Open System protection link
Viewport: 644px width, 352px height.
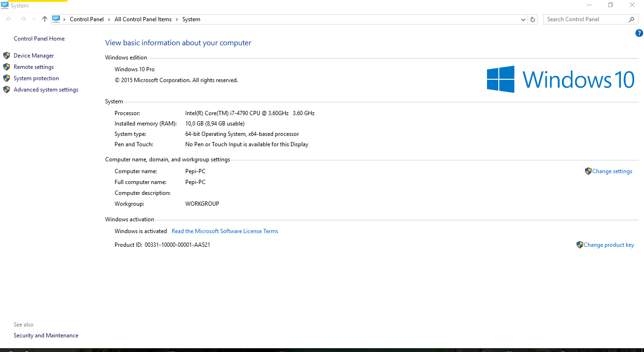36,78
